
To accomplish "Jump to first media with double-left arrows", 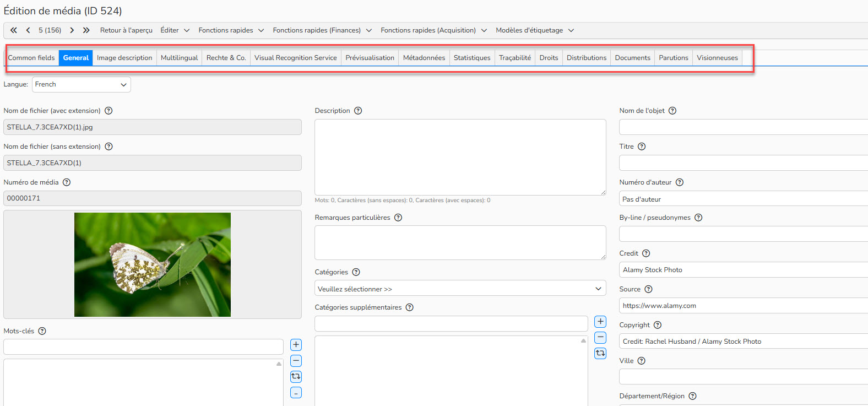I will click(14, 30).
